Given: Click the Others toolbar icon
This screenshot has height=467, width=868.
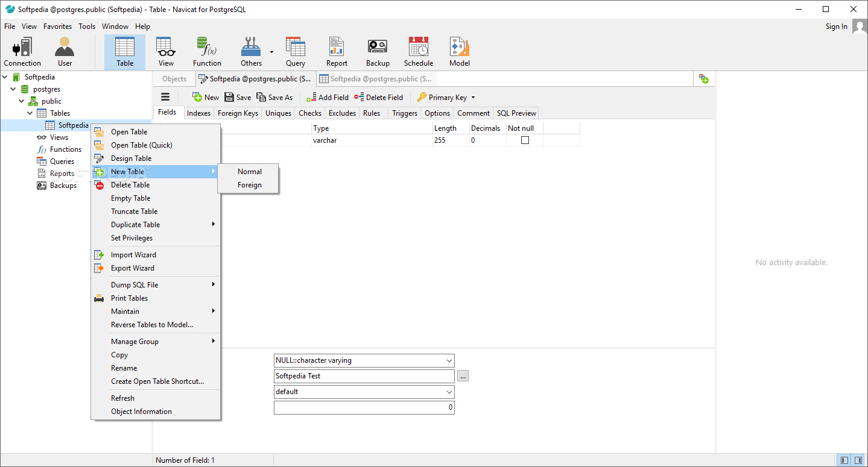Looking at the screenshot, I should (251, 52).
